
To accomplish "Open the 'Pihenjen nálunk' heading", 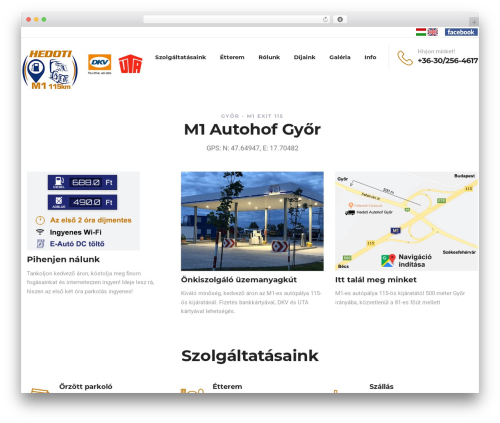I will click(x=63, y=259).
